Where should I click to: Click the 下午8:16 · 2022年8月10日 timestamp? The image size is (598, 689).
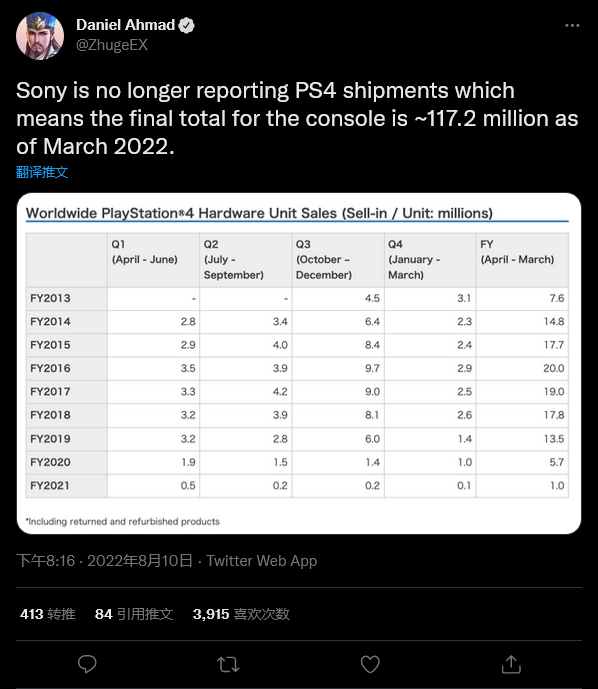105,561
